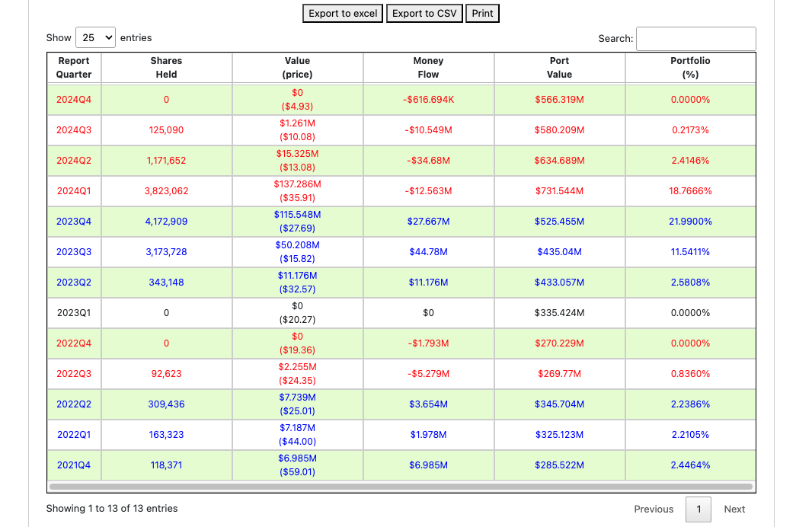Go to the Next page

734,509
